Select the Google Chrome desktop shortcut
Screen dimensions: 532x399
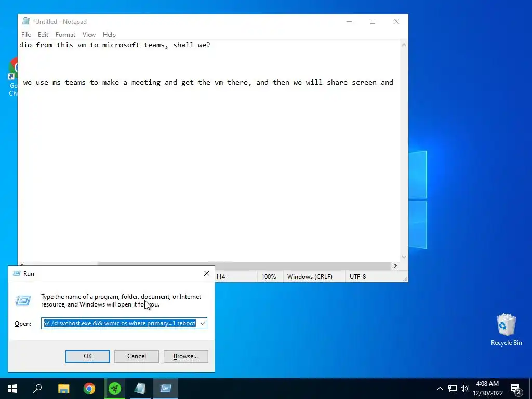click(x=13, y=76)
